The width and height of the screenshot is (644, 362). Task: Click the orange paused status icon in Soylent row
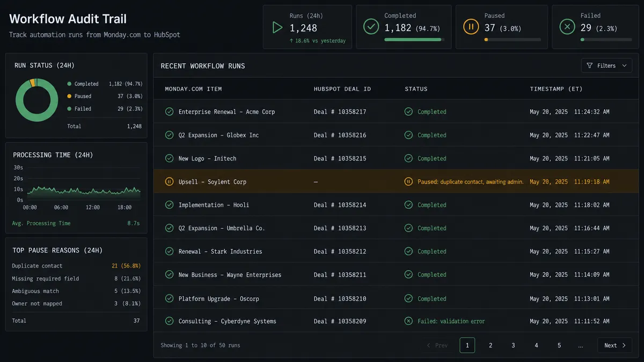click(x=408, y=182)
